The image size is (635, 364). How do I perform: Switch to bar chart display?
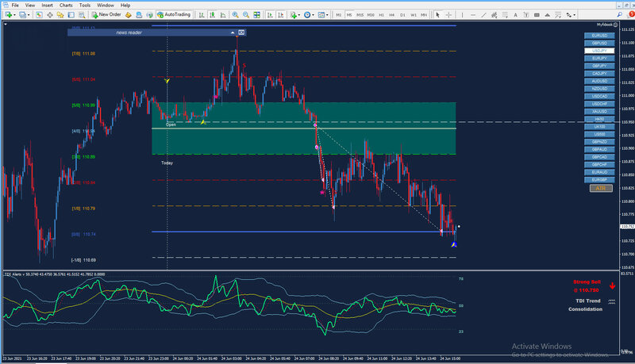(202, 15)
